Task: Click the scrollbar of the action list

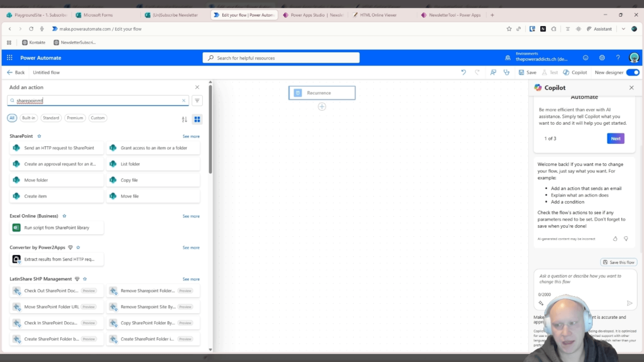Action: pyautogui.click(x=210, y=129)
